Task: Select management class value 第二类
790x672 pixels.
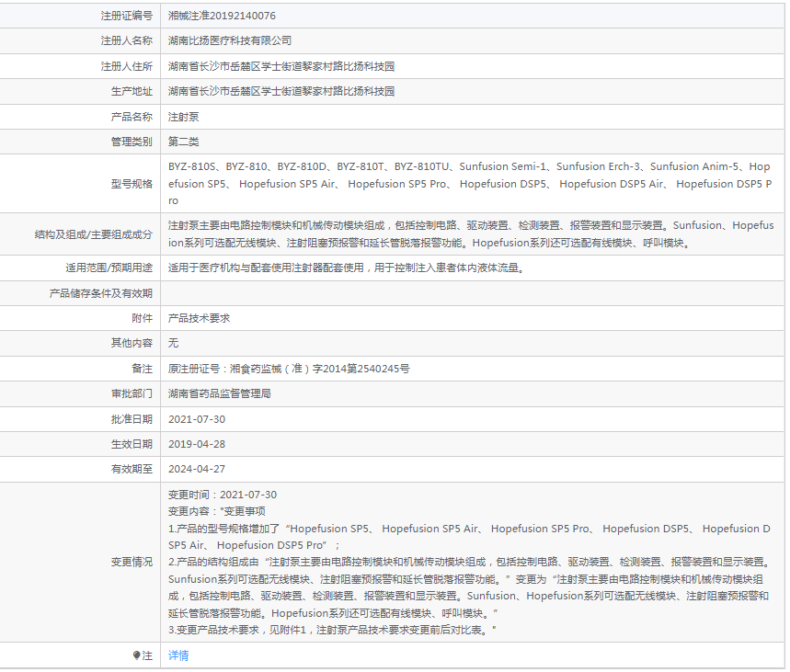Action: click(183, 142)
